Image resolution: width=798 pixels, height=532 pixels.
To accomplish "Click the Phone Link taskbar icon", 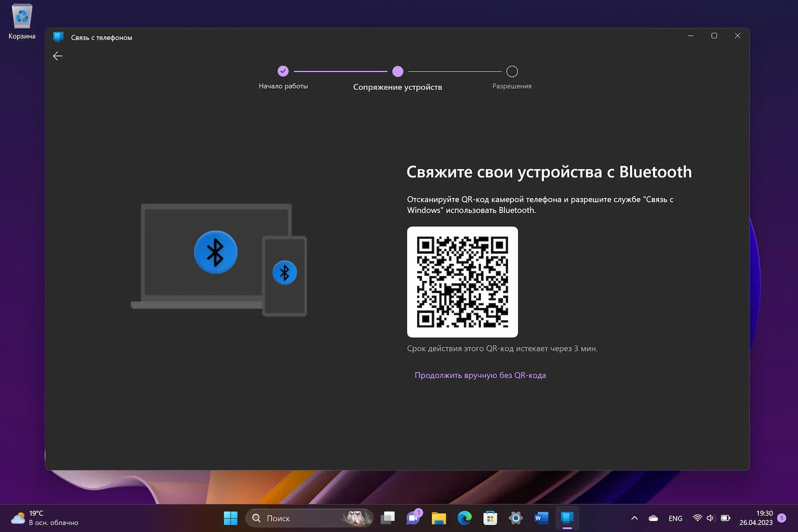I will pos(567,518).
